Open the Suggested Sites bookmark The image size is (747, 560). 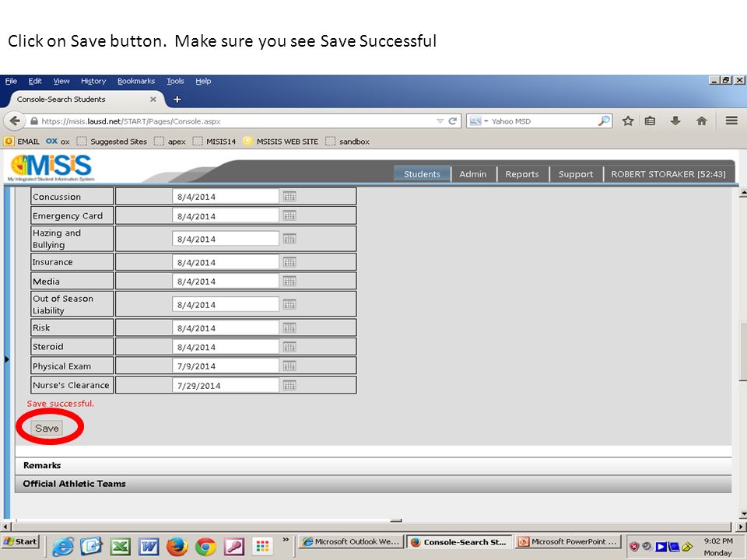112,142
